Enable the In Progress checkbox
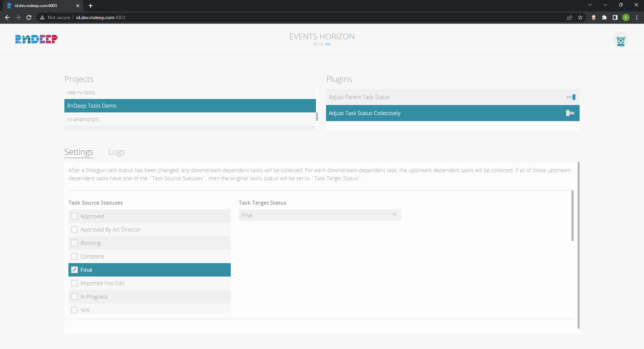This screenshot has width=644, height=349. pos(74,297)
